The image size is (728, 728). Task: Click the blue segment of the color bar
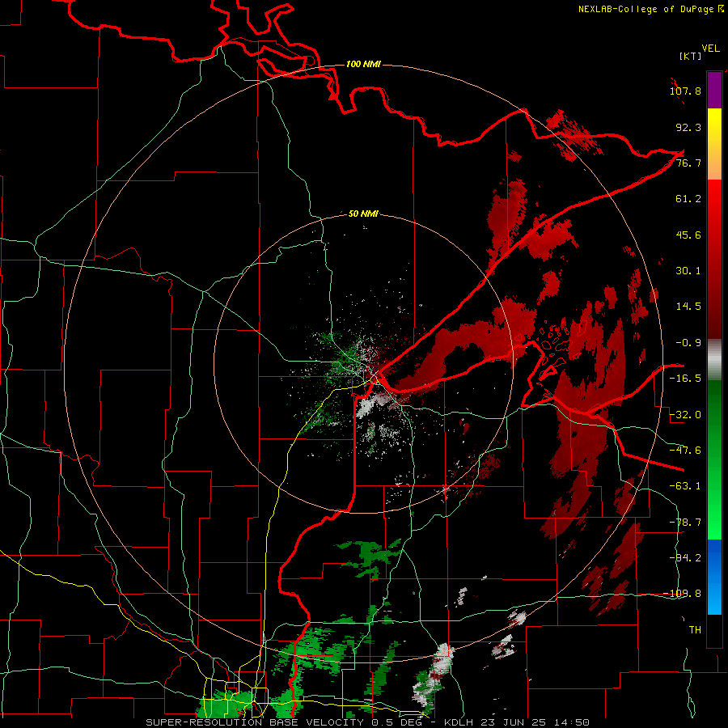pyautogui.click(x=714, y=577)
